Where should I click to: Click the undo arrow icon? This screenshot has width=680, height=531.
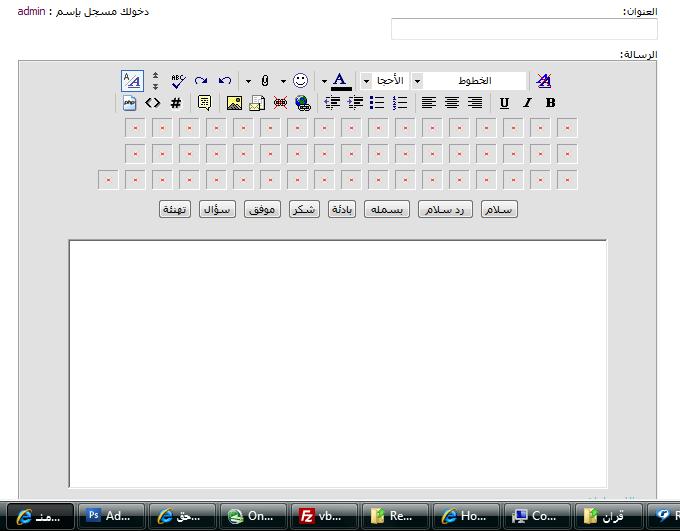225,81
